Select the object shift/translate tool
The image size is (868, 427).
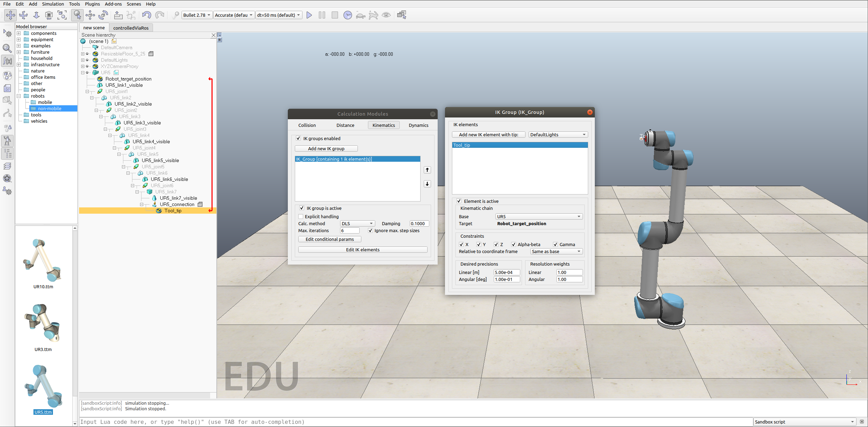tap(90, 15)
